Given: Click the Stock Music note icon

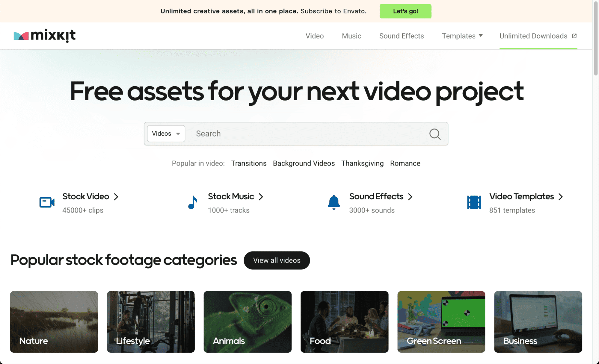Looking at the screenshot, I should [193, 202].
